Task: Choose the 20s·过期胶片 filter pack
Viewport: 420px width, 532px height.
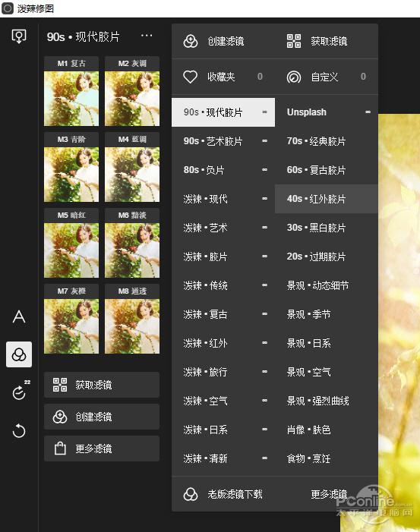Action: [x=327, y=257]
